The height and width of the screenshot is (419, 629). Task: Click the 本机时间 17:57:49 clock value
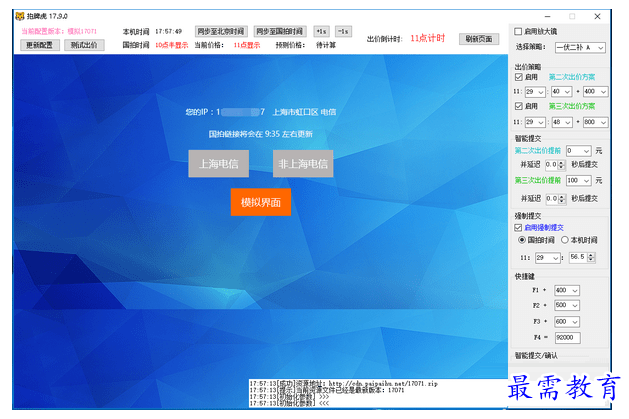(168, 32)
